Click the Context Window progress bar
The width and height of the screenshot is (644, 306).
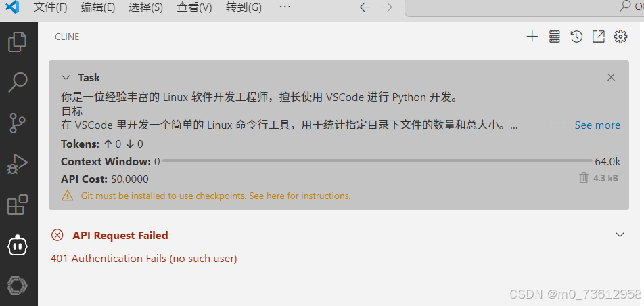coord(377,161)
